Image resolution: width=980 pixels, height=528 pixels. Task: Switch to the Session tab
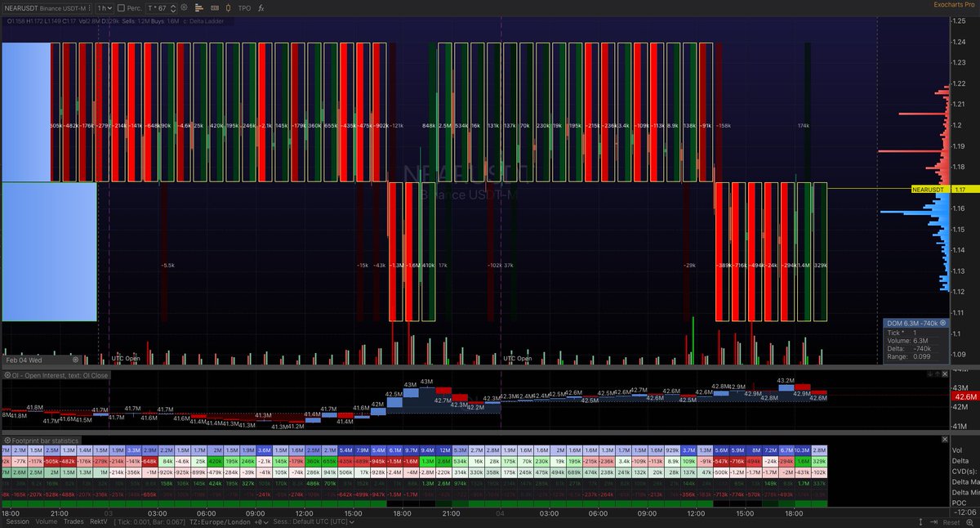[17, 521]
